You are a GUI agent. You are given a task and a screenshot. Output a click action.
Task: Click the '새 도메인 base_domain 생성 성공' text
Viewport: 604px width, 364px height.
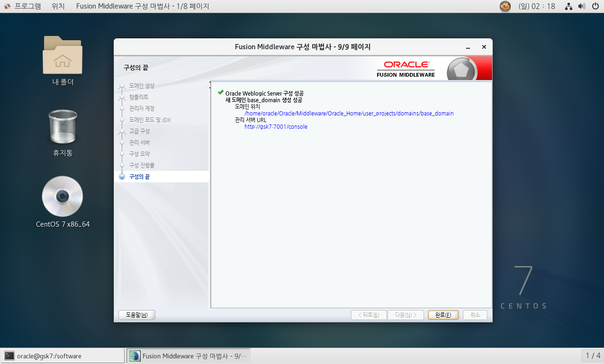(x=264, y=100)
